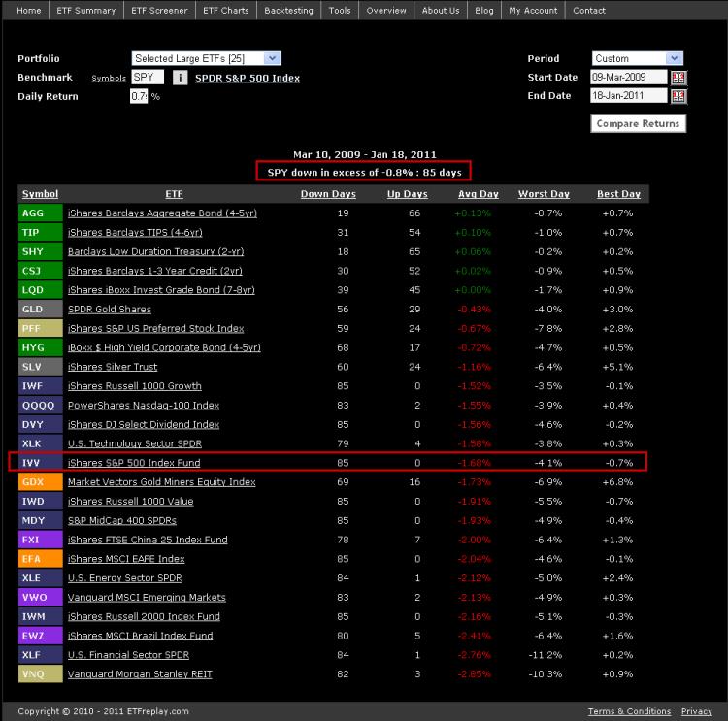Open iShares Russell 1000 Growth link

[x=135, y=386]
